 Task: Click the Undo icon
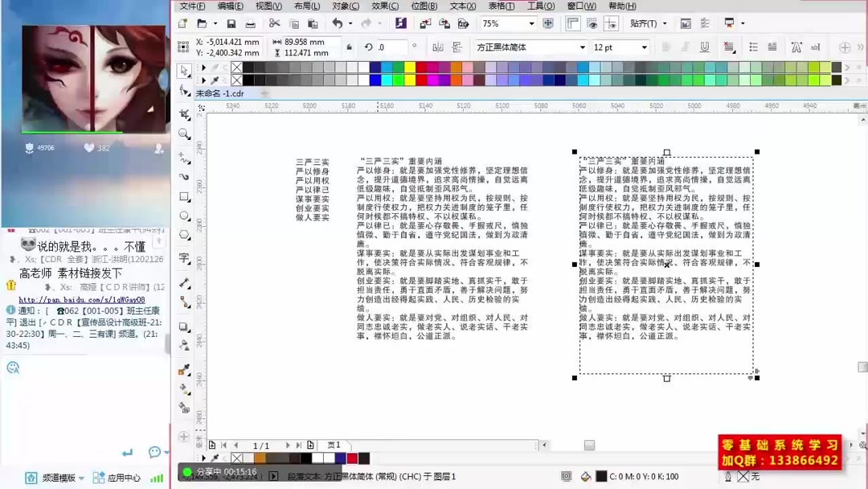tap(338, 23)
